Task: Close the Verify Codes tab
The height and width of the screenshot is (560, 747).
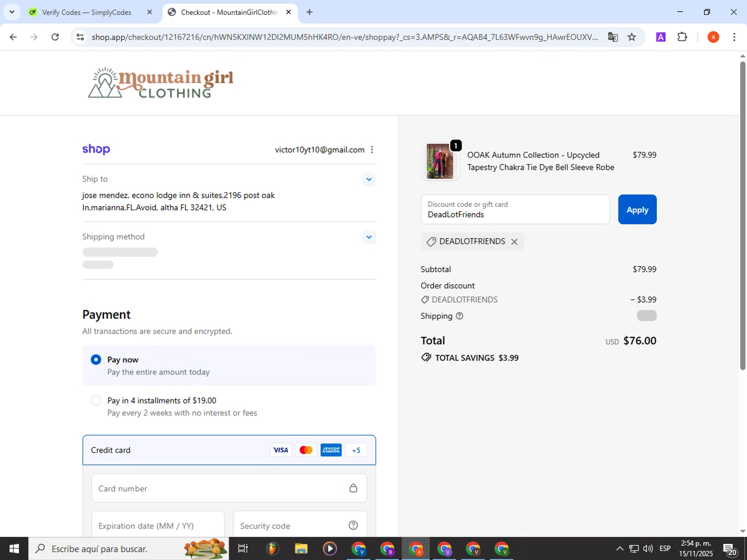Action: (x=149, y=12)
